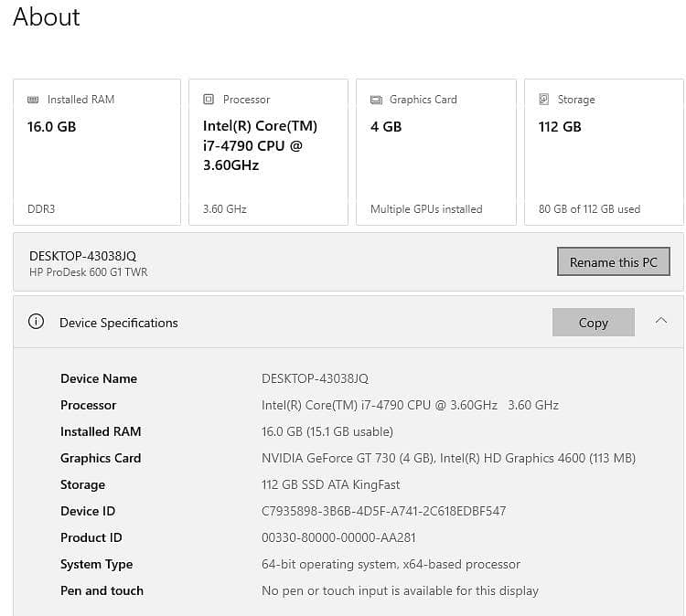Select the HP ProDesk 600 G1 TWR text
Viewport: 686px width, 616px height.
(x=89, y=272)
